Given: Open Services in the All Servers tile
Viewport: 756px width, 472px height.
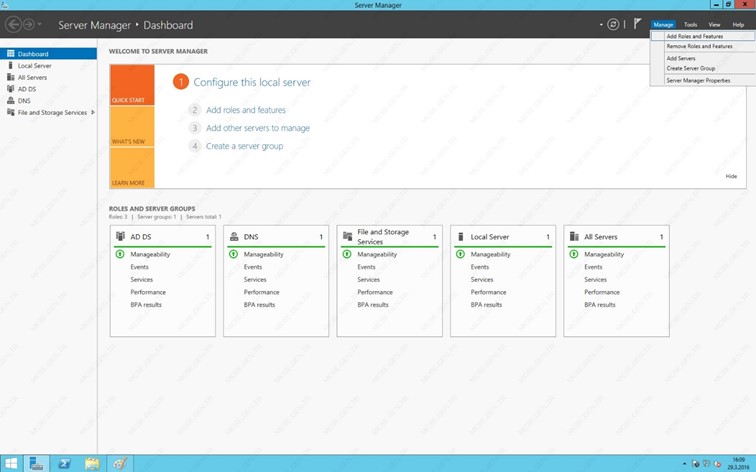Looking at the screenshot, I should tap(595, 280).
